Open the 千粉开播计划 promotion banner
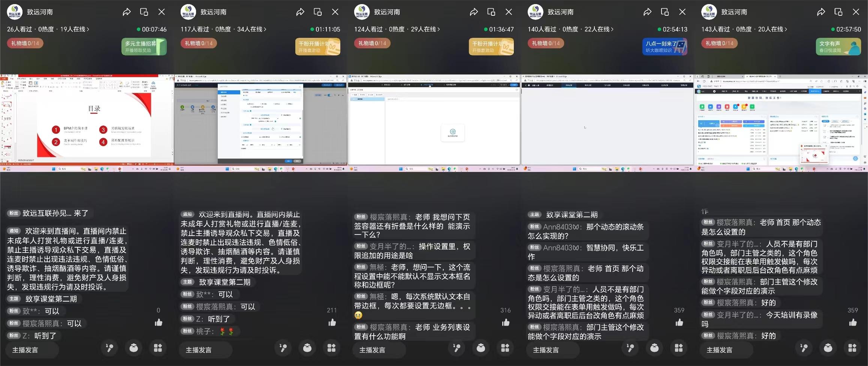868x366 pixels. pos(317,46)
